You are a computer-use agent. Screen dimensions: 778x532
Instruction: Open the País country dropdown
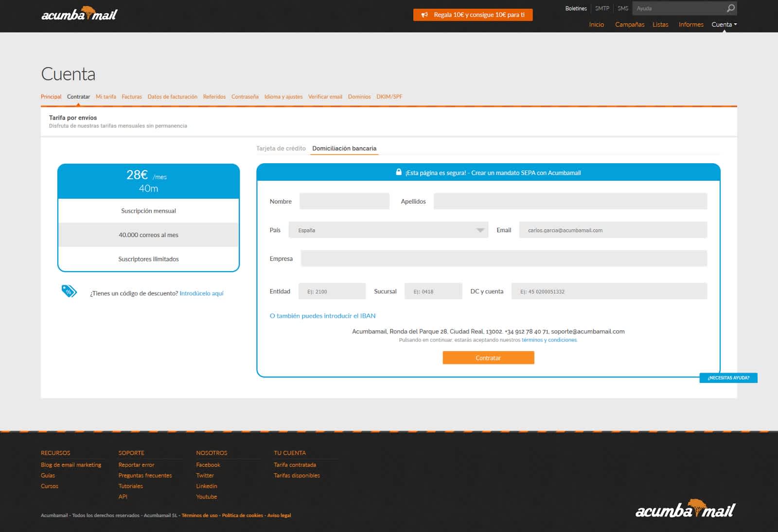388,230
